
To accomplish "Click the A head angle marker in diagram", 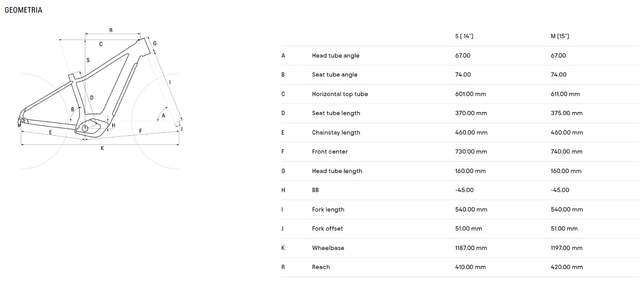I will pos(163,115).
